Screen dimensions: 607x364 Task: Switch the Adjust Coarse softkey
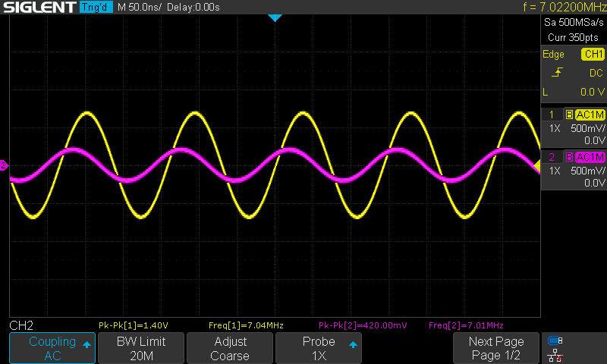pos(230,348)
